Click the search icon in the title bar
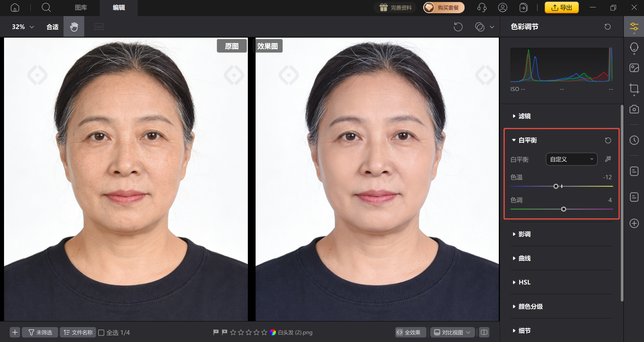Viewport: 644px width, 342px height. [x=46, y=7]
